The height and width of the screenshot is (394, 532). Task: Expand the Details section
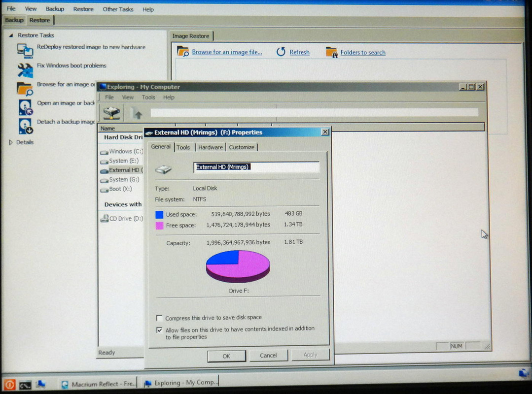pos(10,142)
